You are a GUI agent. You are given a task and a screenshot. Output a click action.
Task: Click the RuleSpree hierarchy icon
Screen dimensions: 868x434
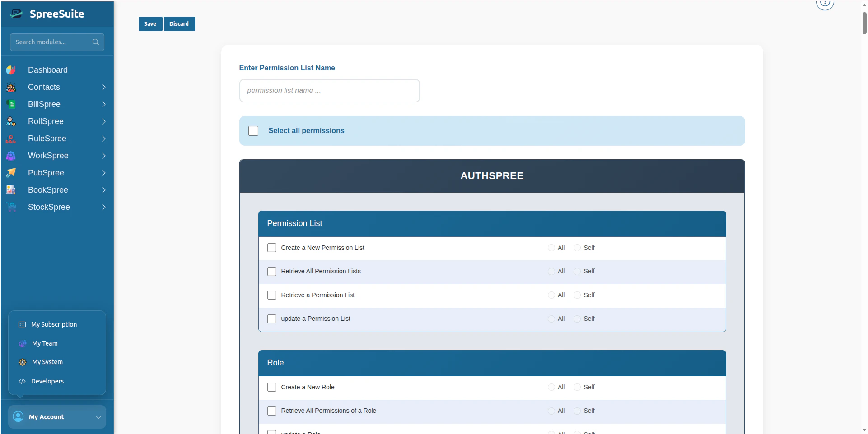[11, 139]
